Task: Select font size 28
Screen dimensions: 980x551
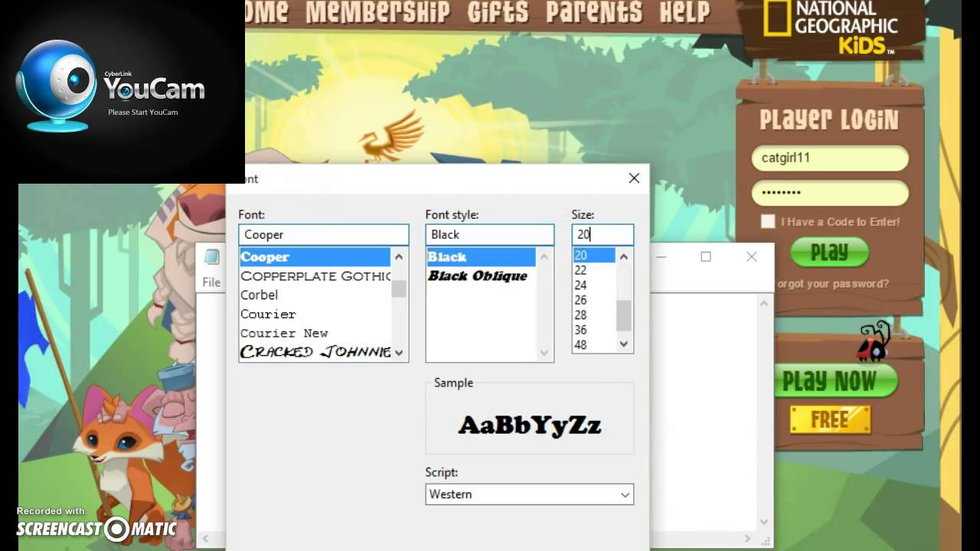Action: (594, 315)
